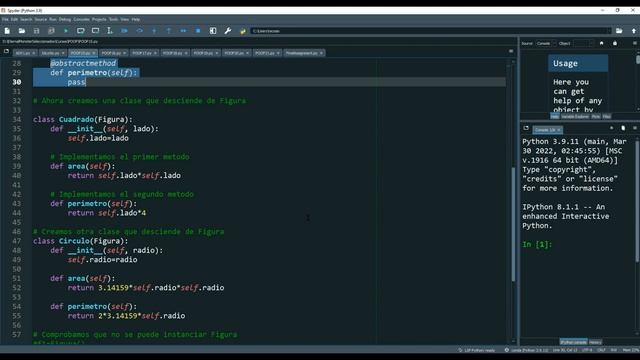Viewport: 640px width, 360px height.
Task: Save the current file via toolbar
Action: pyautogui.click(x=36, y=31)
